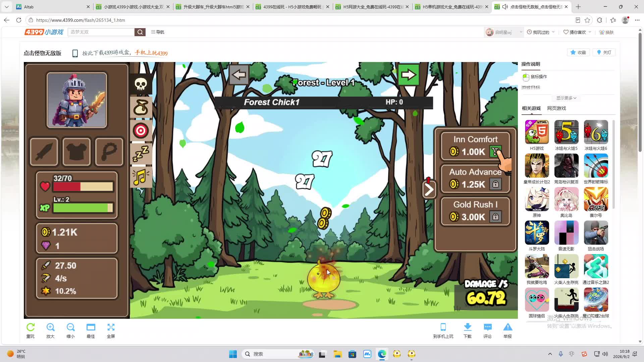Image resolution: width=644 pixels, height=362 pixels.
Task: Click the knight hero portrait
Action: click(x=77, y=100)
